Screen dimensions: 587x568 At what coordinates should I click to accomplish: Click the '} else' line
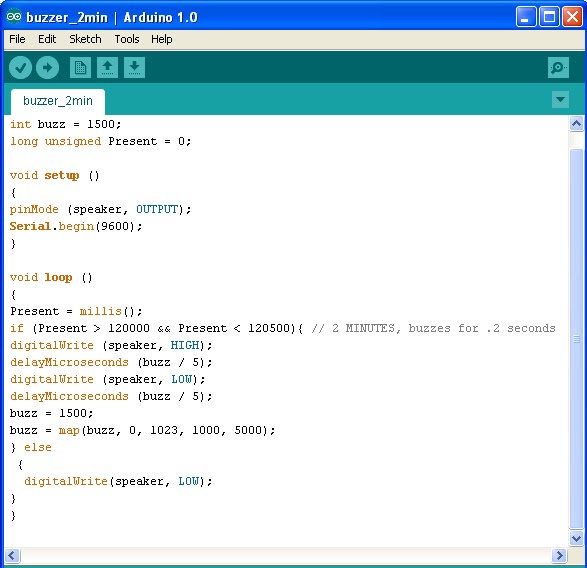tap(31, 447)
